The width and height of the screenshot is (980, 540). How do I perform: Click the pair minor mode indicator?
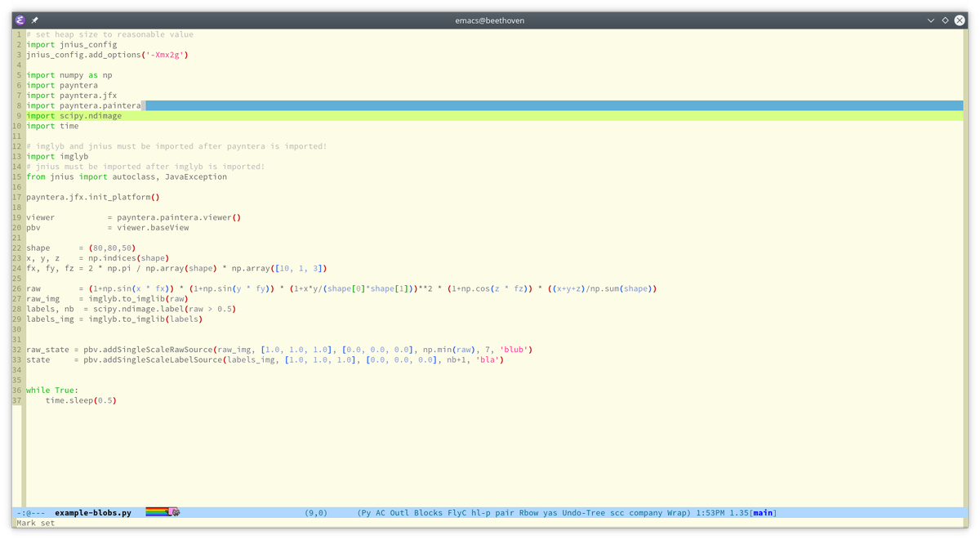pos(505,513)
